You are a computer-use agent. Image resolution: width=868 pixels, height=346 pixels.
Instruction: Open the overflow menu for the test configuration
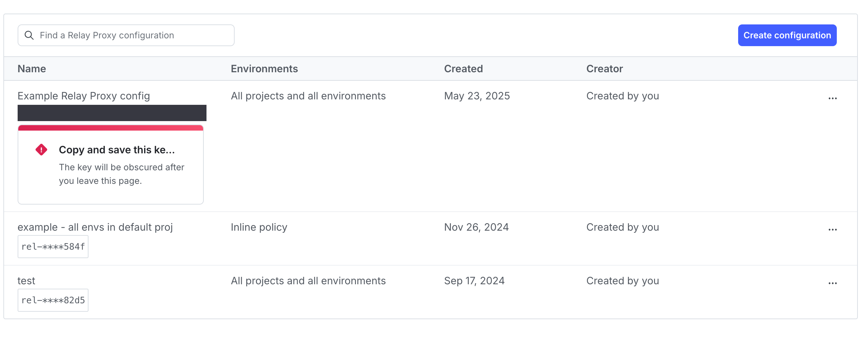[x=833, y=283]
